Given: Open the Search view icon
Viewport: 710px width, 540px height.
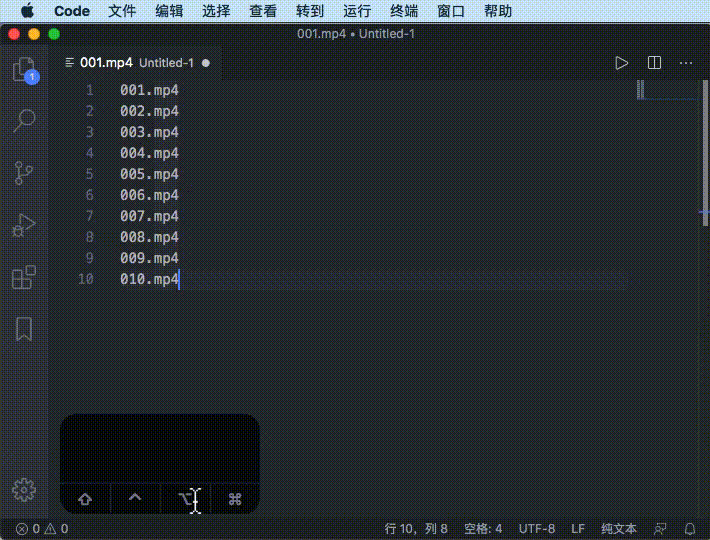Looking at the screenshot, I should click(24, 120).
